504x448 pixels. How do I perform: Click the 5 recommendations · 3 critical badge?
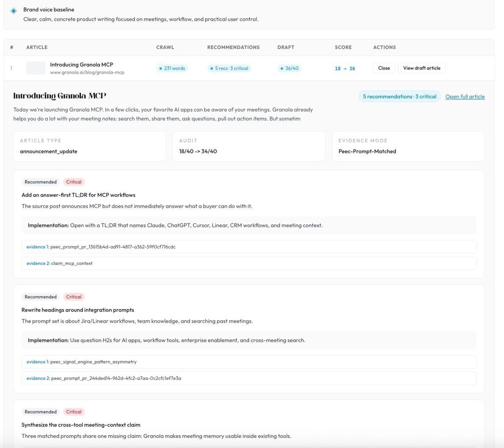point(400,96)
